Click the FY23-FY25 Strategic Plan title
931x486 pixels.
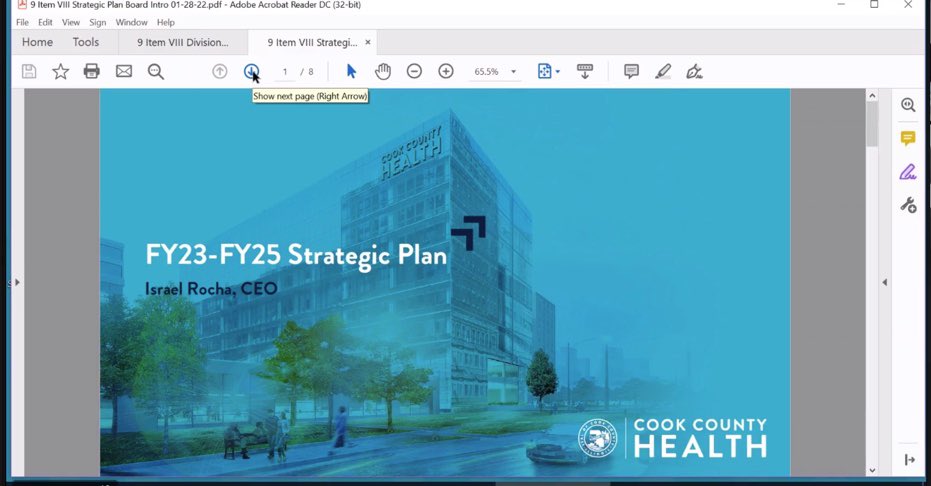pos(296,256)
